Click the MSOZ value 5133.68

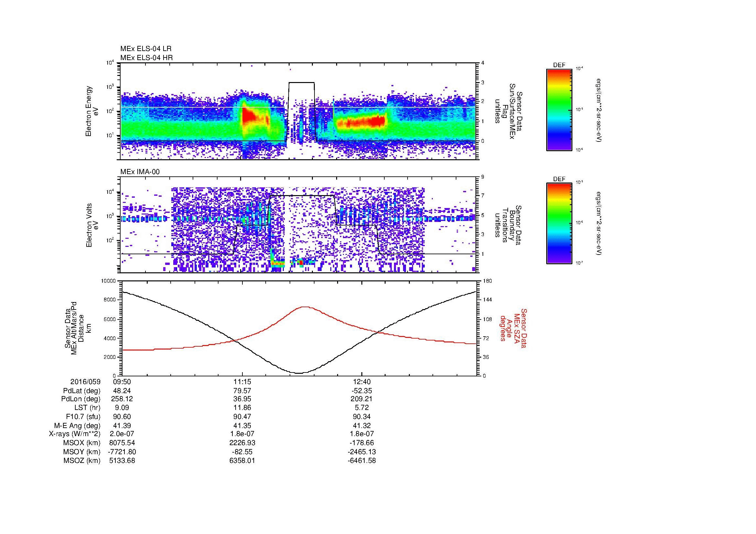click(x=122, y=460)
